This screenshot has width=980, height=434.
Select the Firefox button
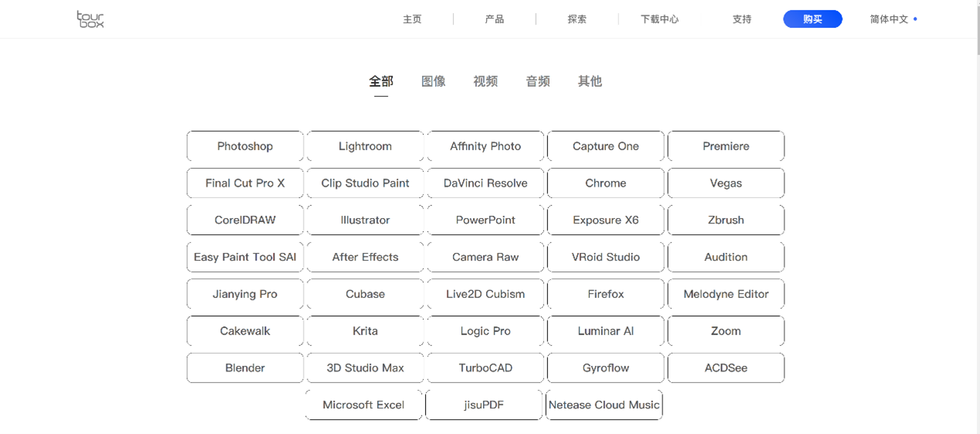(x=606, y=294)
